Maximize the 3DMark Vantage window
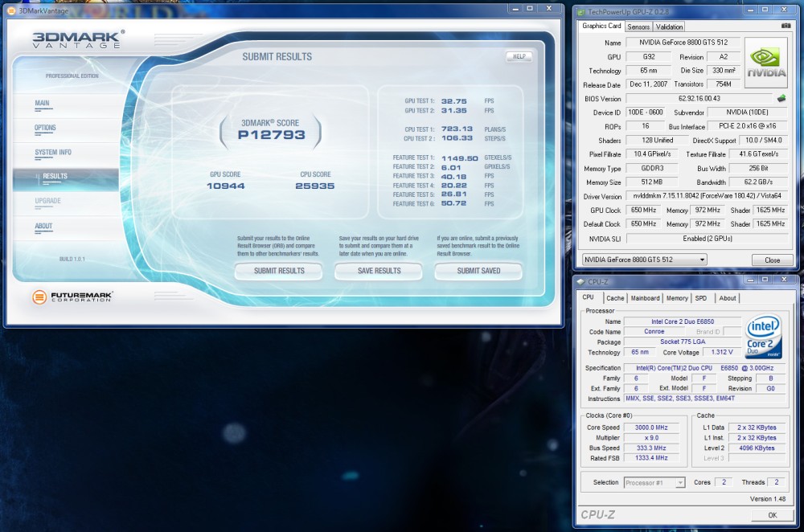 pos(530,8)
